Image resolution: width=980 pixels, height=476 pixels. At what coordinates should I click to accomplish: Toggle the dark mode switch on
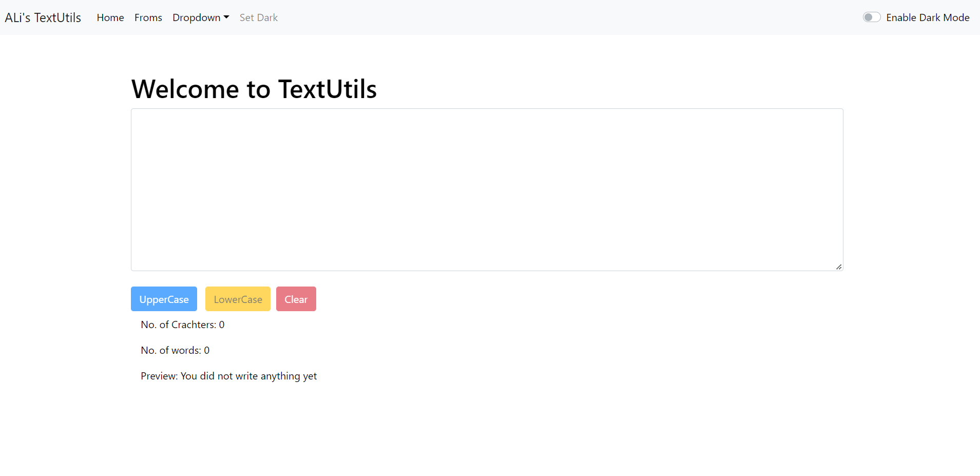[x=872, y=17]
